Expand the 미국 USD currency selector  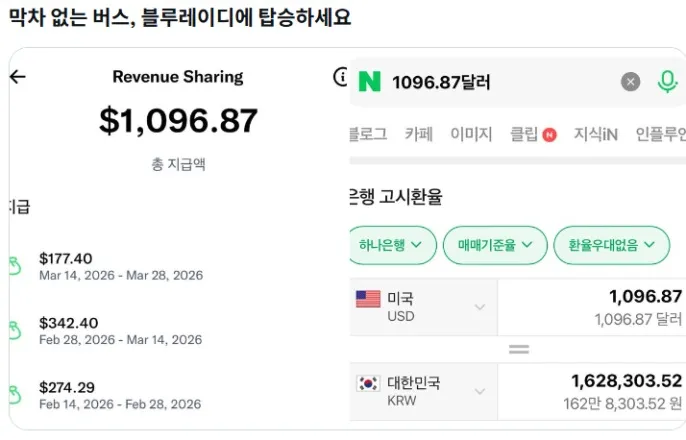(479, 307)
